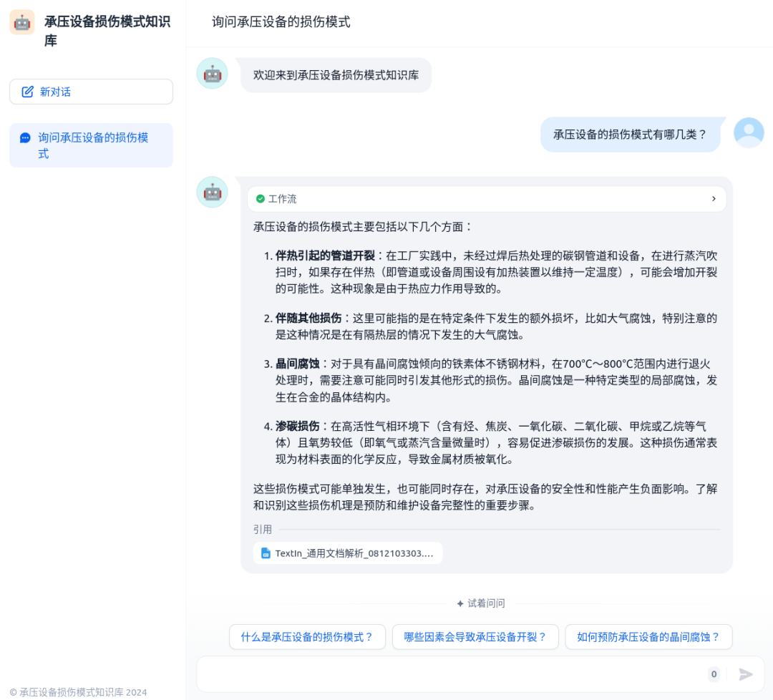Image resolution: width=773 pixels, height=700 pixels.
Task: Focus the message input field
Action: pos(451,674)
